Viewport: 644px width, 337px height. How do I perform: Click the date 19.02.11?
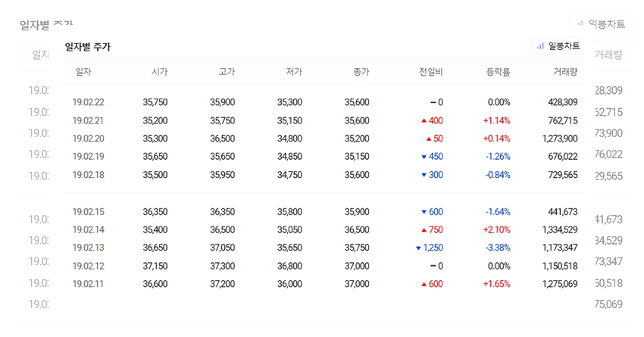click(89, 284)
